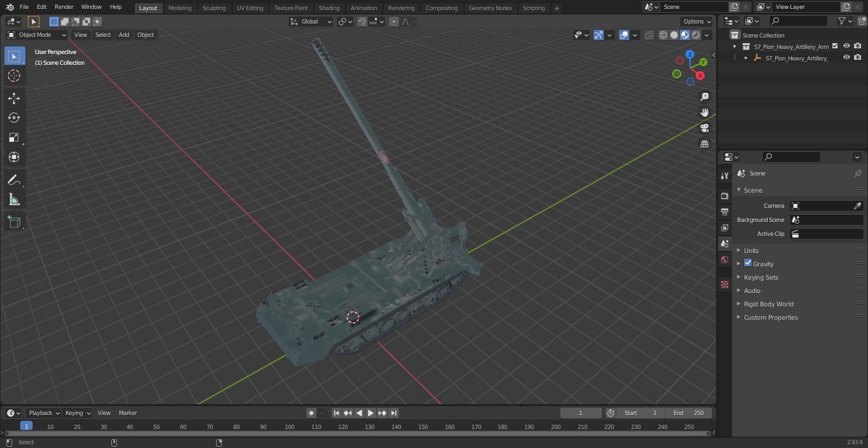Click the Blender logo menu icon
This screenshot has width=868, height=448.
(10, 7)
